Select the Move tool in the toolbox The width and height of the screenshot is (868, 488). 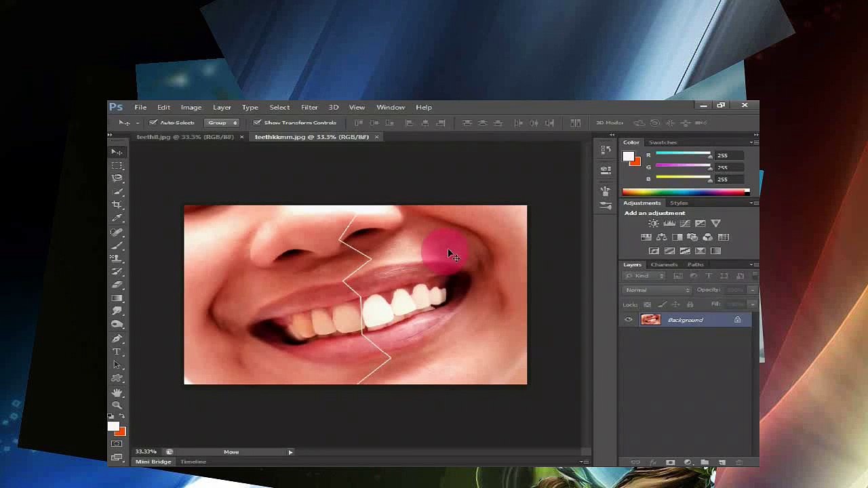[x=117, y=152]
